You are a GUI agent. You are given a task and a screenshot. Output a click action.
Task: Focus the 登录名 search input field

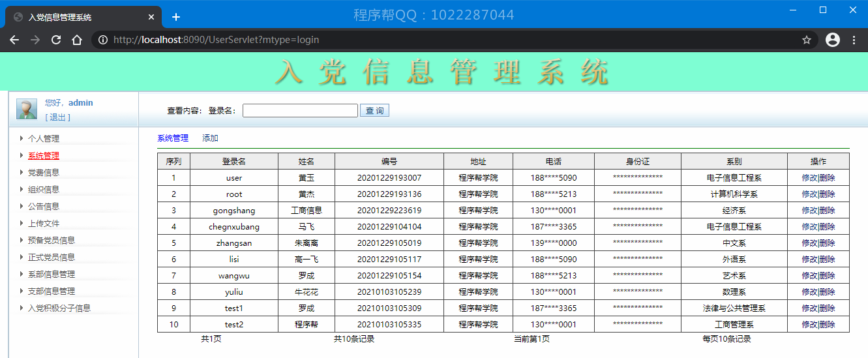coord(300,111)
